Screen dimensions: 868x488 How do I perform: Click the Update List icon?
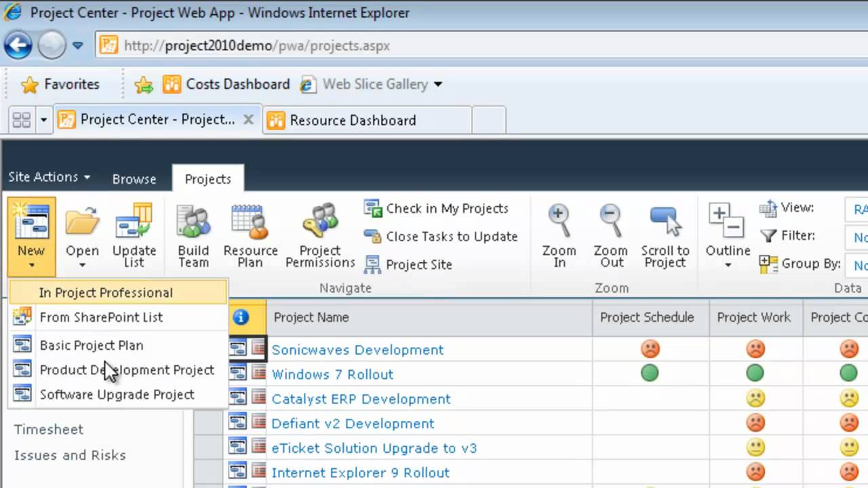134,222
